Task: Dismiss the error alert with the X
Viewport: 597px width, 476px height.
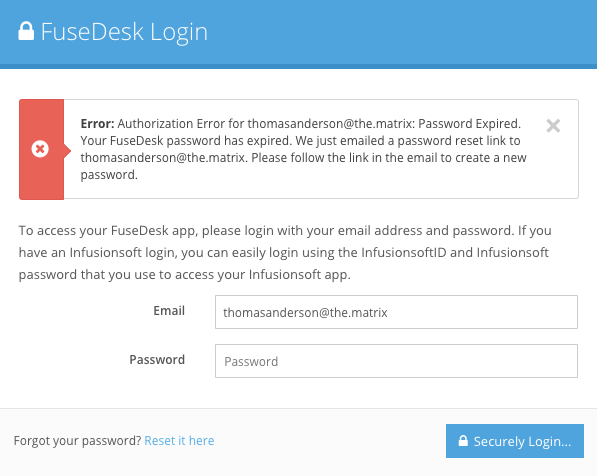Action: (553, 125)
